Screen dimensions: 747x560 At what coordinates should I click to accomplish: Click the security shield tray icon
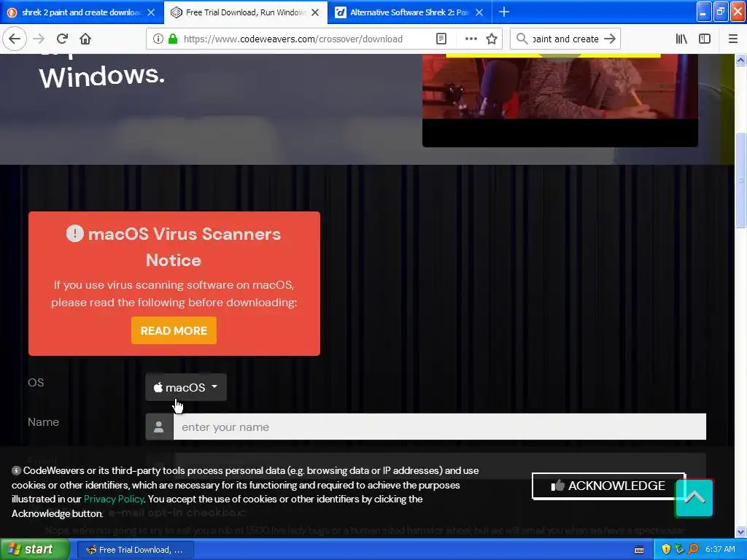pos(666,550)
